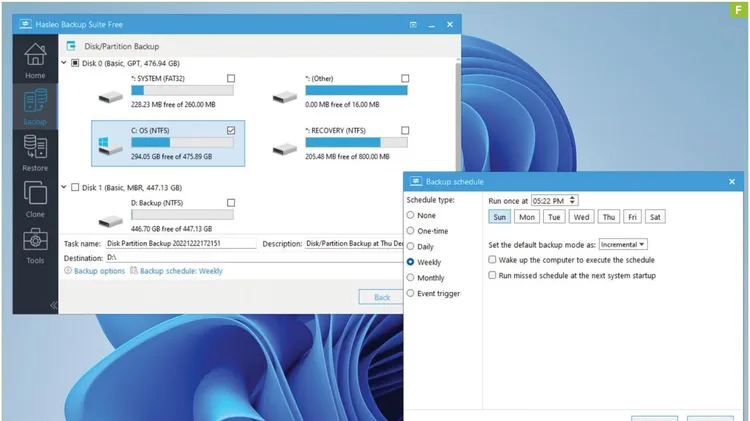Select the One-time schedule type

(x=410, y=231)
